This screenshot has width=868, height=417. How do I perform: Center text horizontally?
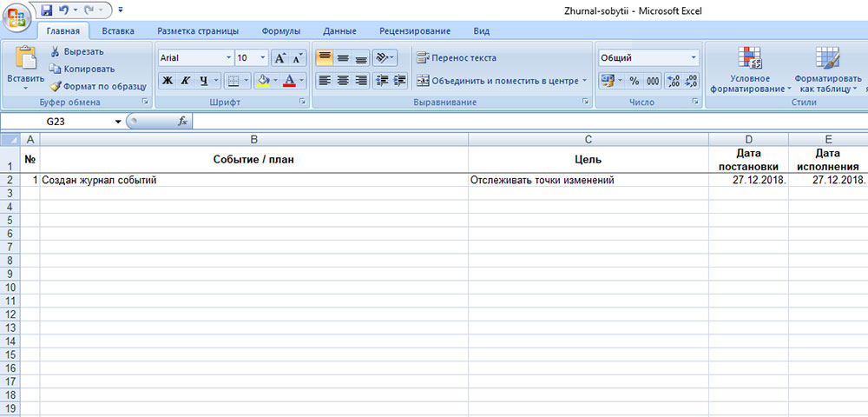click(343, 81)
